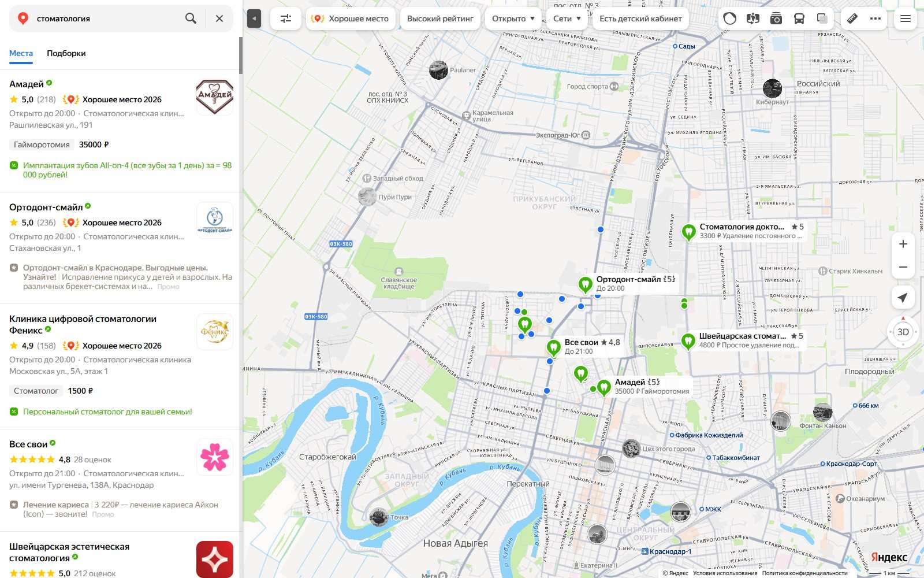Open the 'Ортодонт-смайл' listing title

tap(46, 208)
